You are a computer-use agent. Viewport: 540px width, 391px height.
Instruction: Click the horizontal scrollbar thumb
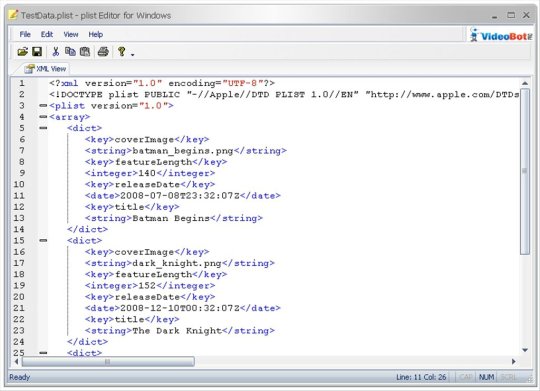108,361
